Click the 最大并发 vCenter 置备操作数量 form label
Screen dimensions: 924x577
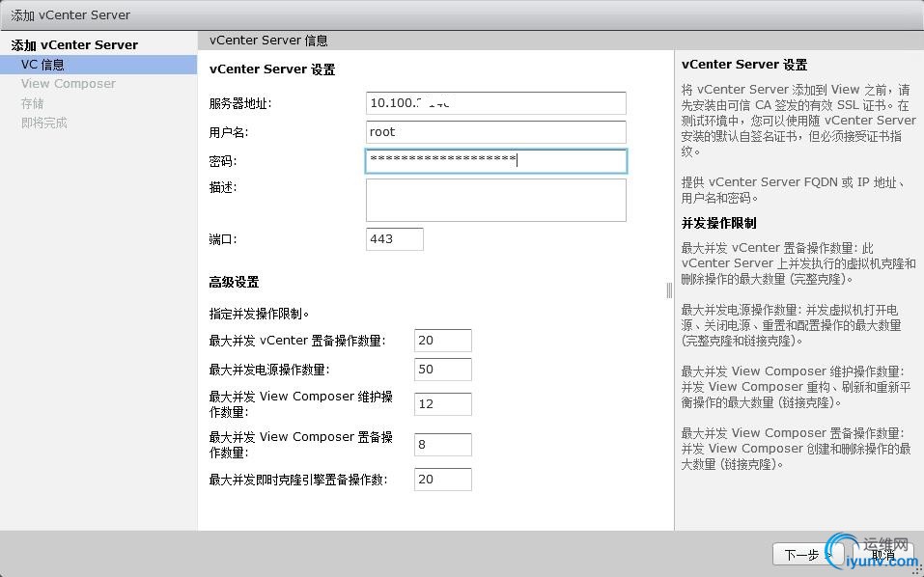tap(297, 341)
